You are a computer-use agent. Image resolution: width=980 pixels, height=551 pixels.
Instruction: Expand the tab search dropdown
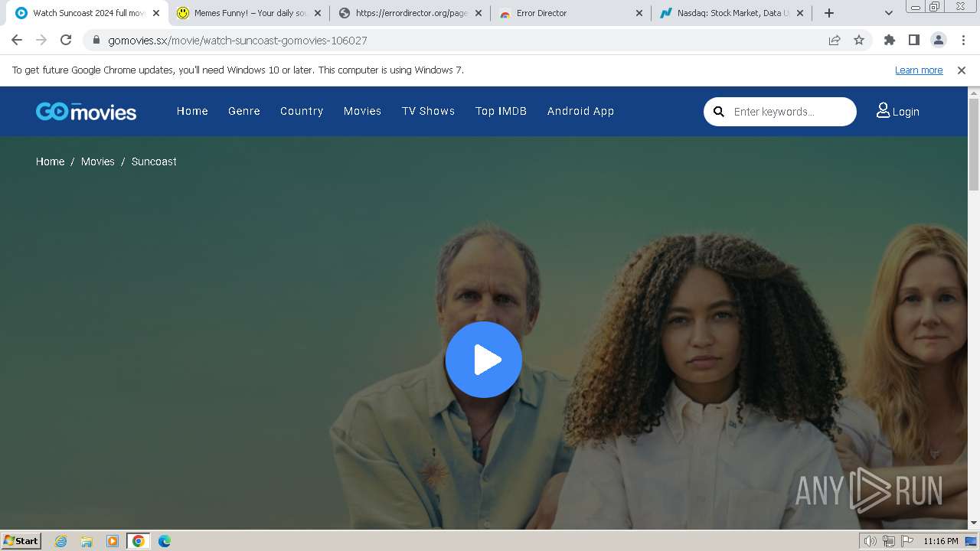coord(889,13)
